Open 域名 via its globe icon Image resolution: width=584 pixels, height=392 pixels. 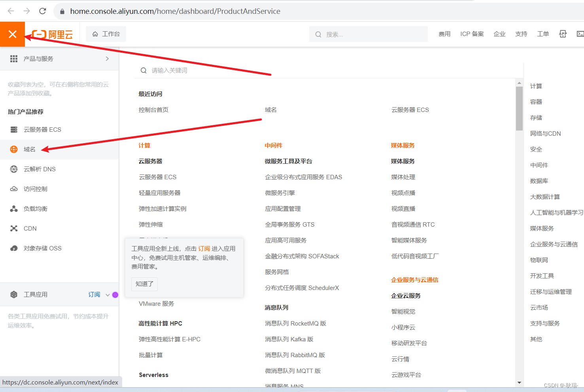point(14,149)
